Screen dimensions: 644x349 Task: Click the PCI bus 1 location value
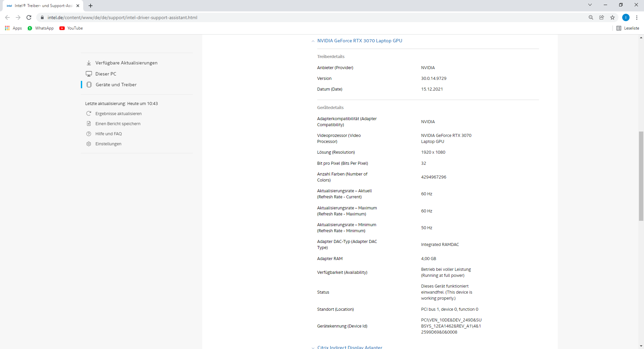coord(449,309)
